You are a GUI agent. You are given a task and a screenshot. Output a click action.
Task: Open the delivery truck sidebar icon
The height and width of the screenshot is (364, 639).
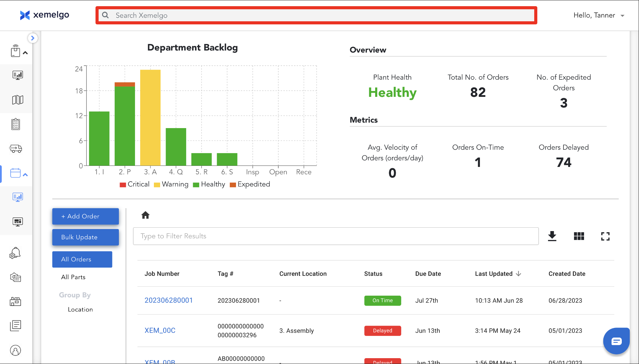(15, 149)
